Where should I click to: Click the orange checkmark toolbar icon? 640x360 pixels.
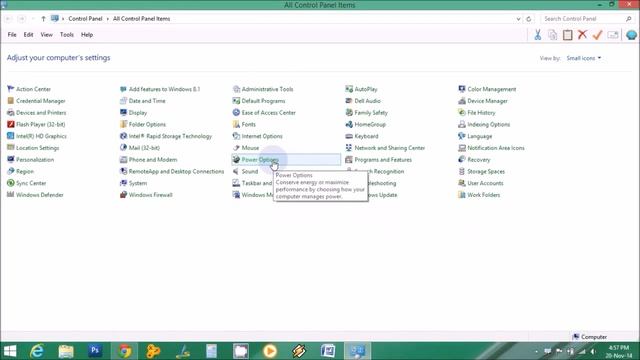click(x=598, y=35)
